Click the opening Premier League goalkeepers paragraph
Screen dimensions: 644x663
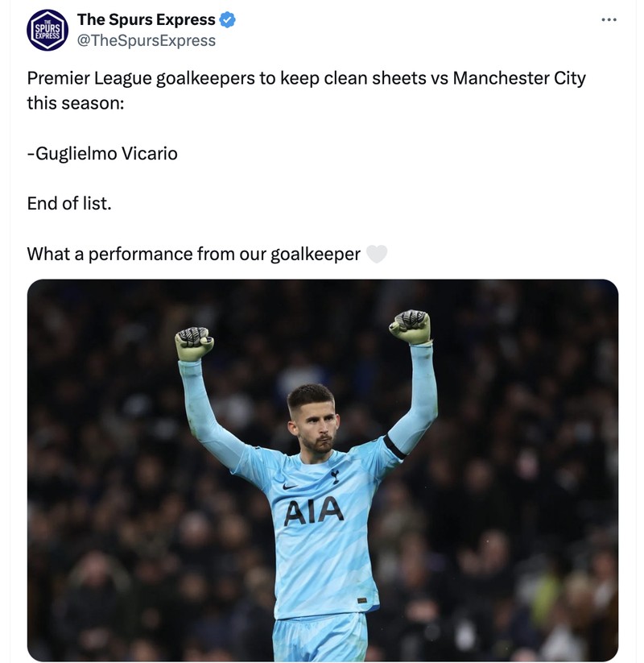tap(306, 78)
